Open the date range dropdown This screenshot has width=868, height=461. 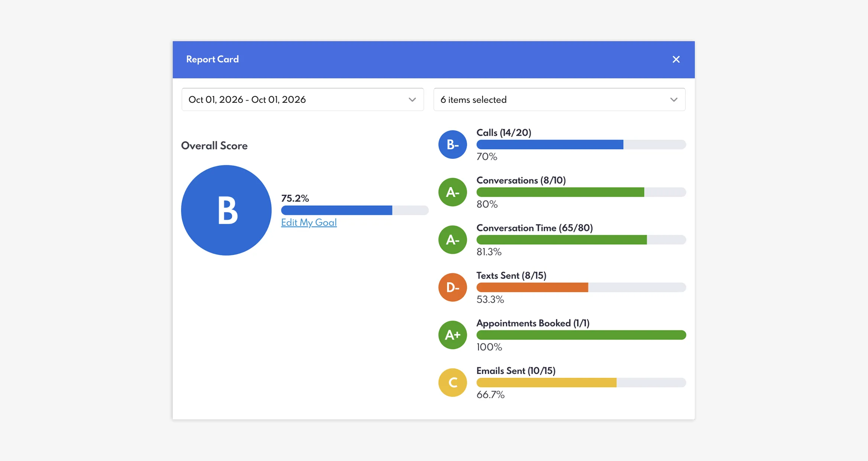click(302, 99)
